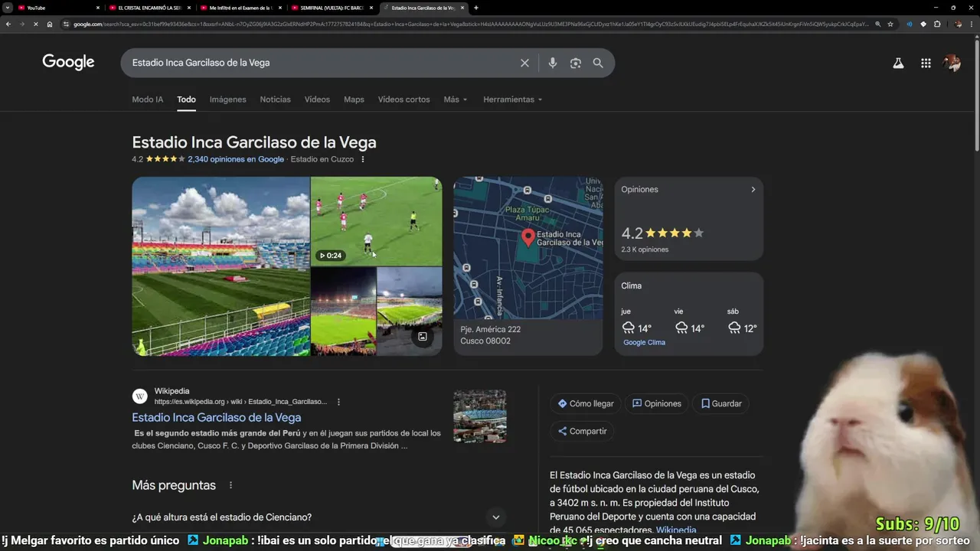The image size is (980, 551).
Task: Click the Google logo
Action: (x=68, y=63)
